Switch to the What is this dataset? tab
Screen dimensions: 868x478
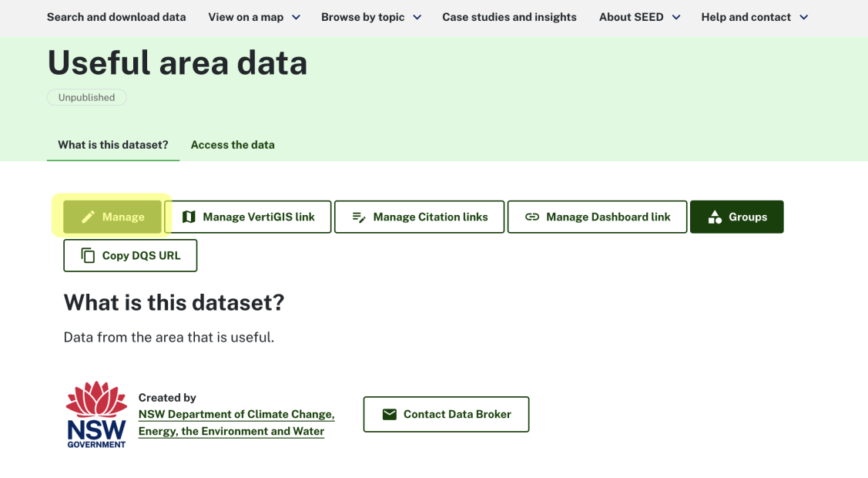tap(113, 145)
